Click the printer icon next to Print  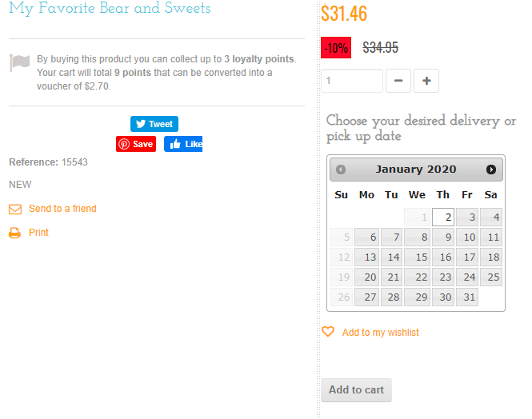(x=15, y=233)
